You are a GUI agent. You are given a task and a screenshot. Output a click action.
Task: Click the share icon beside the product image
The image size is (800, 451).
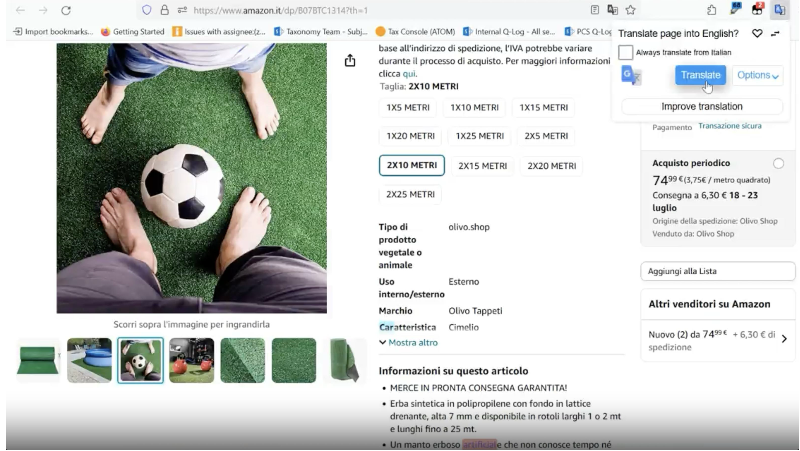click(350, 61)
